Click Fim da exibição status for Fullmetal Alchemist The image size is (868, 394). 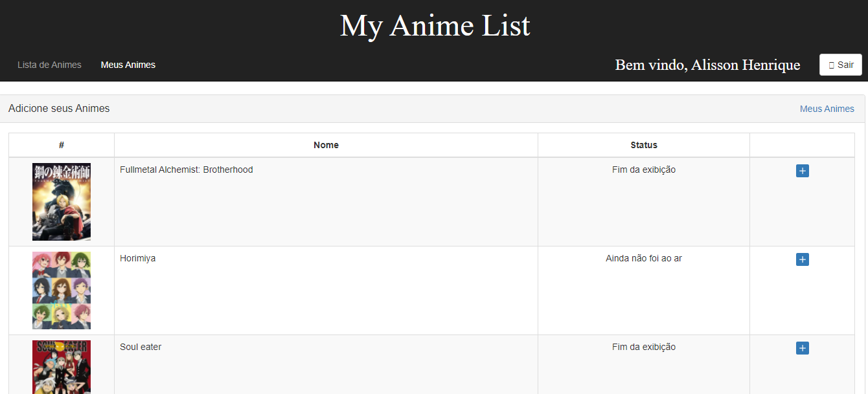point(643,170)
